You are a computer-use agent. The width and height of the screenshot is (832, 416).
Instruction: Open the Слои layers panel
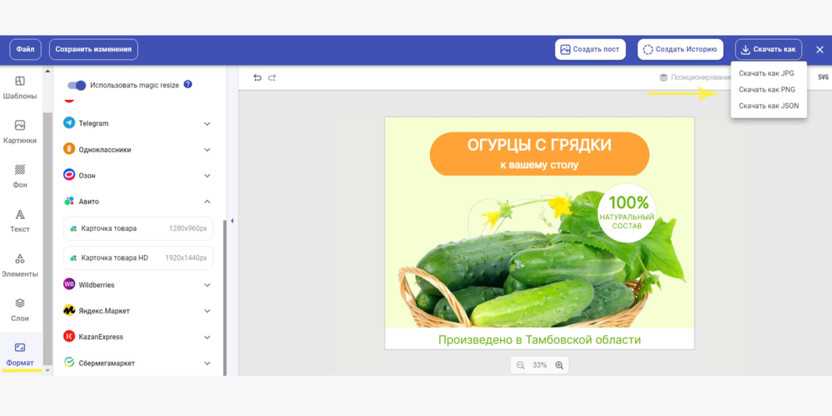click(x=20, y=309)
